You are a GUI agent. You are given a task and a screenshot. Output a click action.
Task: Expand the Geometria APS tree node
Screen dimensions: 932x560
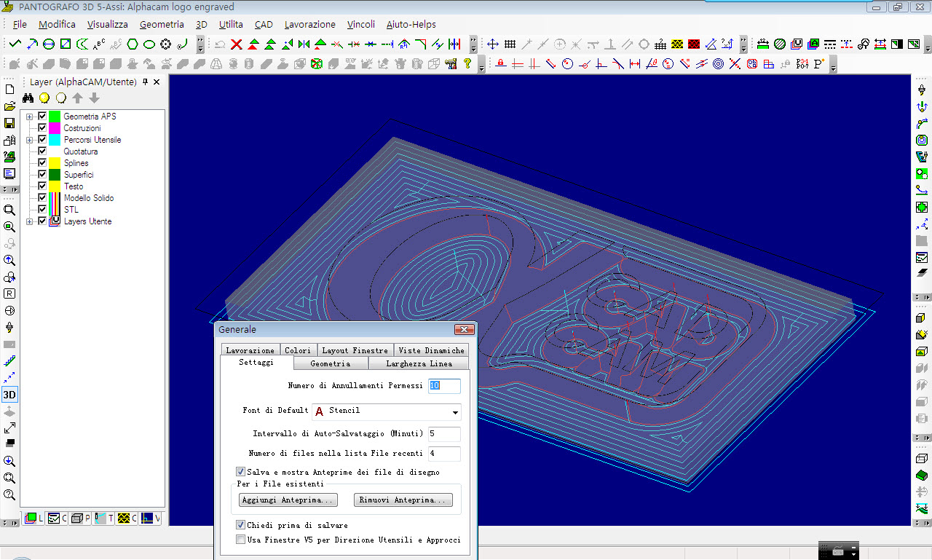click(x=30, y=117)
